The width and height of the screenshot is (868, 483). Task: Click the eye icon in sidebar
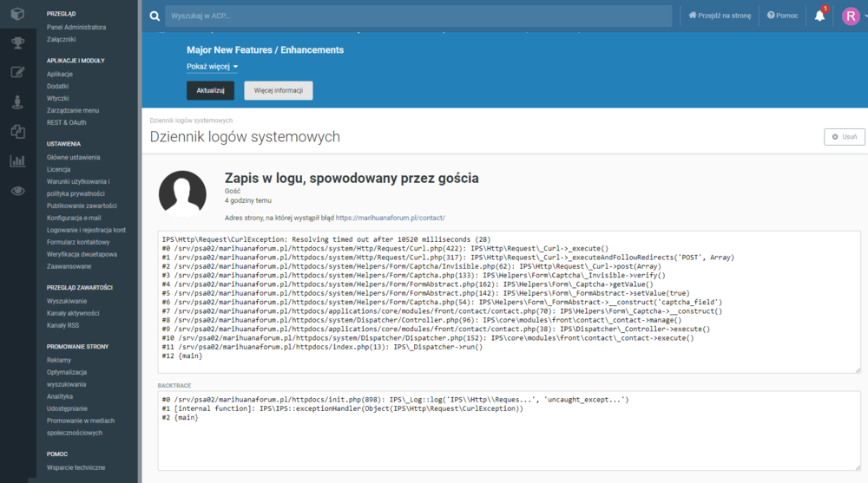(17, 190)
